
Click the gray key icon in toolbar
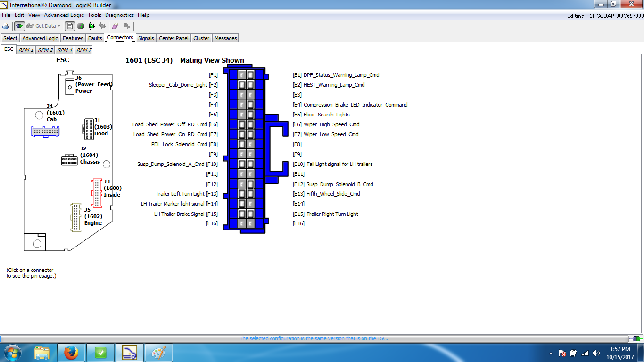pos(127,26)
